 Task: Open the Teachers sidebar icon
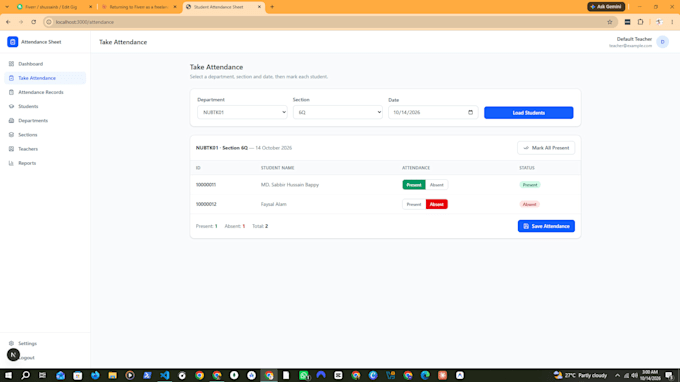[x=11, y=149]
